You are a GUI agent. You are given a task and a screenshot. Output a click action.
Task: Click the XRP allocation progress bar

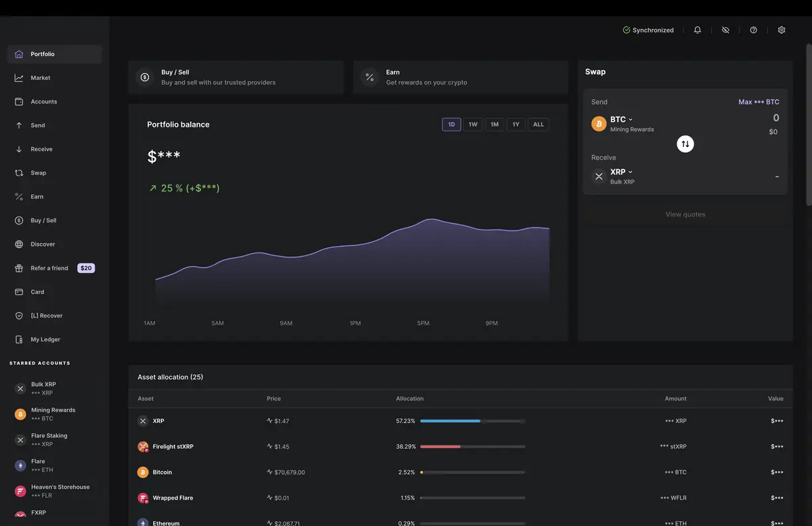[472, 420]
